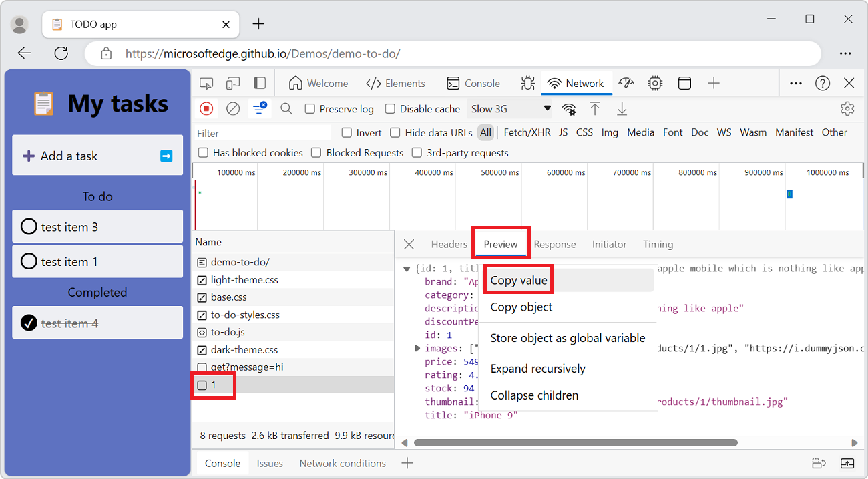
Task: Clear the network request log
Action: click(233, 108)
